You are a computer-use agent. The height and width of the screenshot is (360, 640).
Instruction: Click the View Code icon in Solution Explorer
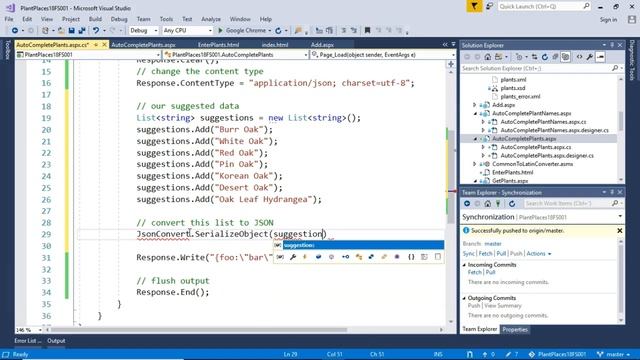pos(579,57)
